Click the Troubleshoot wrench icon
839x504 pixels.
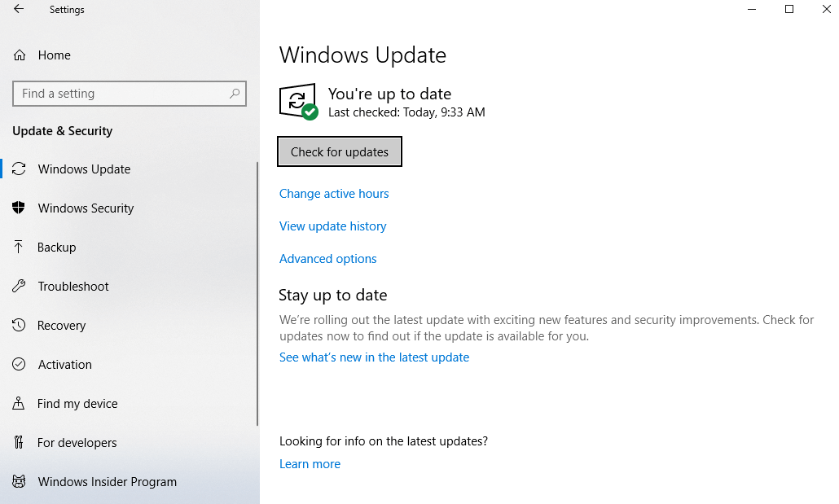[19, 286]
